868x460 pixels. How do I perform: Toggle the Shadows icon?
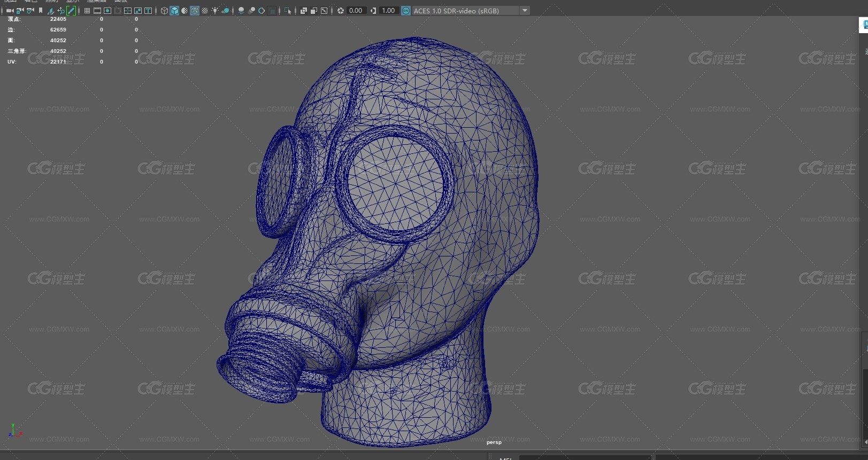point(226,11)
